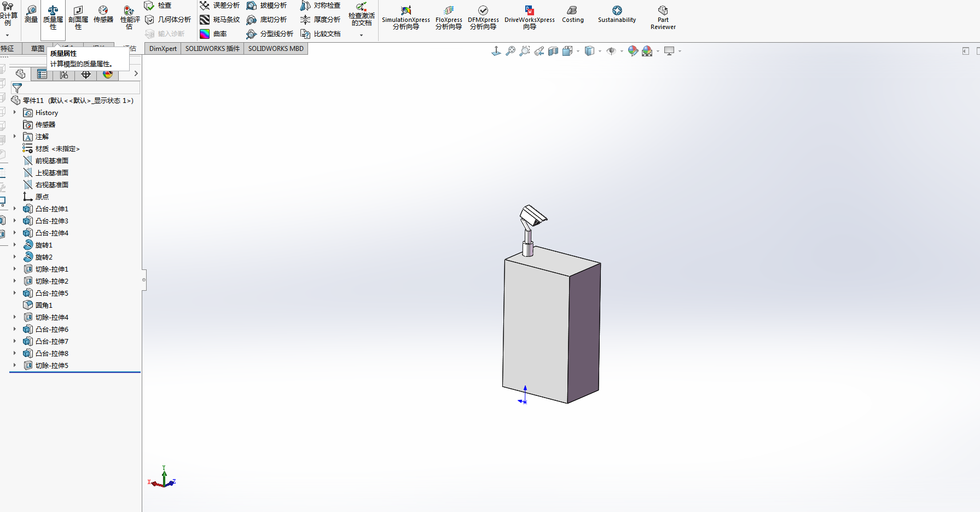Click the 传感器 (Sensor) ribbon icon
Image resolution: width=980 pixels, height=512 pixels.
point(103,14)
